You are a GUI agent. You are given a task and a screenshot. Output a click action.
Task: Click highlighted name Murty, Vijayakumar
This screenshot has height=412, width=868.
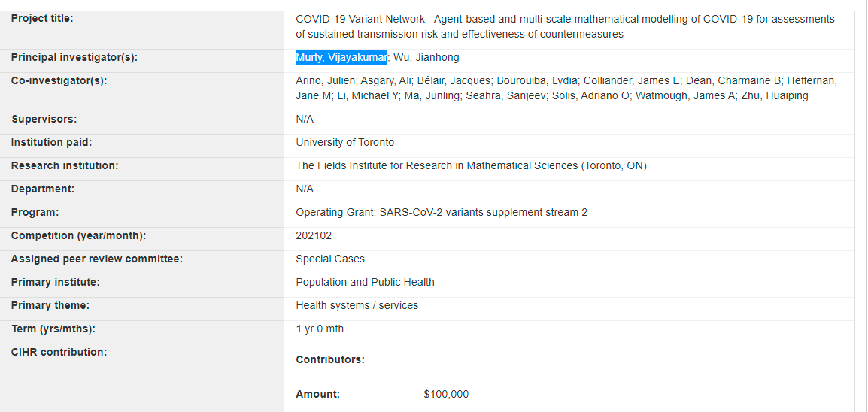341,57
